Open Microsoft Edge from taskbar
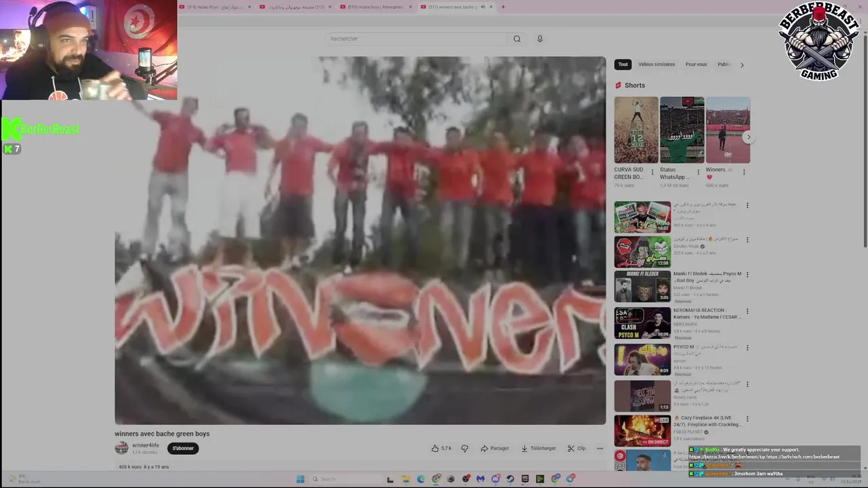The image size is (868, 488). click(420, 479)
